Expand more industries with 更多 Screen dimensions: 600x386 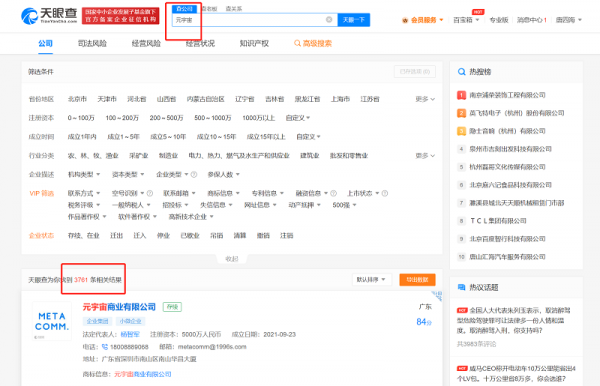point(425,156)
